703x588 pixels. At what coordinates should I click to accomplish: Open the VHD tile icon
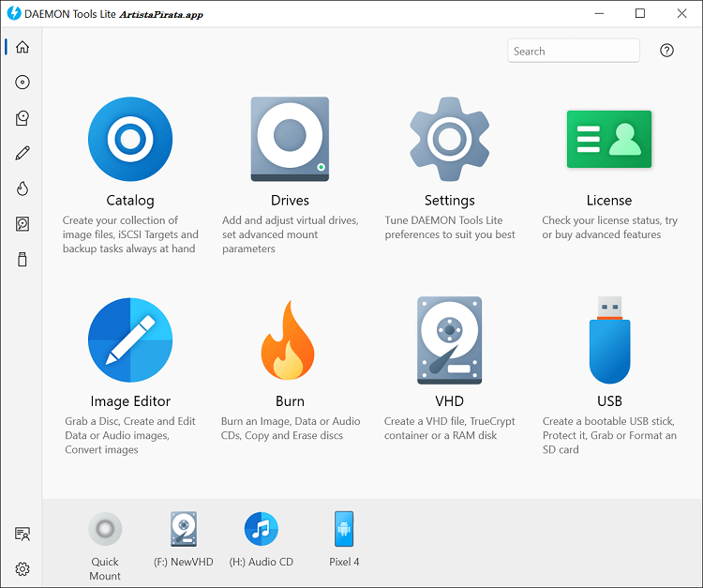[449, 341]
